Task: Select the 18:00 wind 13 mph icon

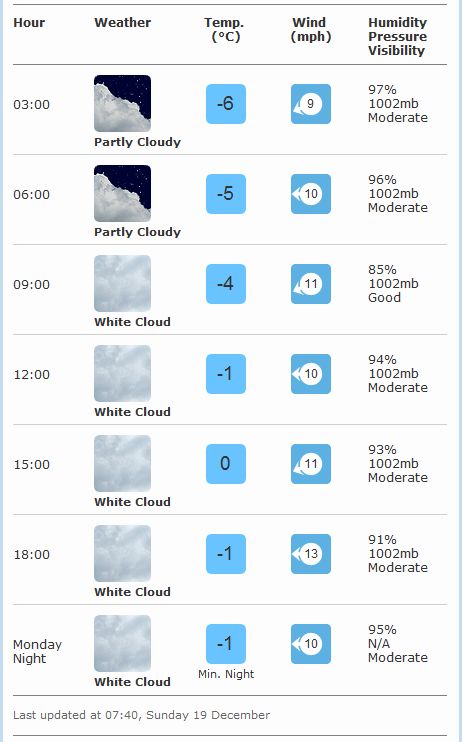Action: 311,554
